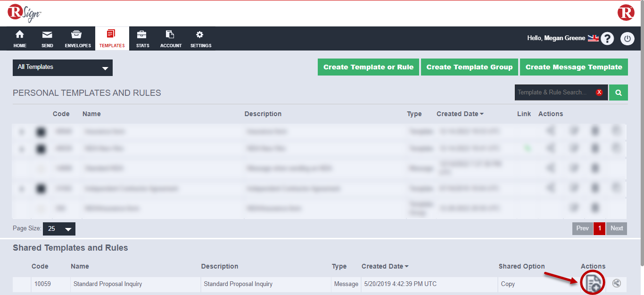Image resolution: width=644 pixels, height=295 pixels.
Task: Click the Template & Rule Search field
Action: pyautogui.click(x=554, y=93)
